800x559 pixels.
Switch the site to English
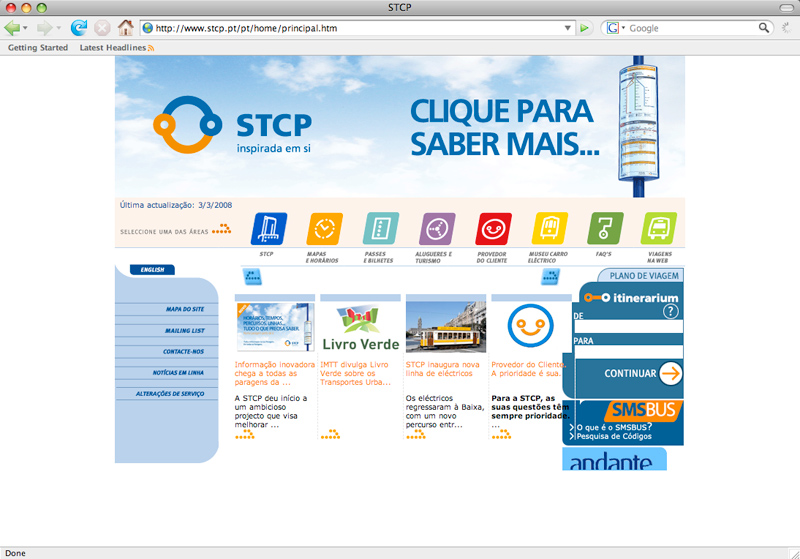click(x=152, y=270)
